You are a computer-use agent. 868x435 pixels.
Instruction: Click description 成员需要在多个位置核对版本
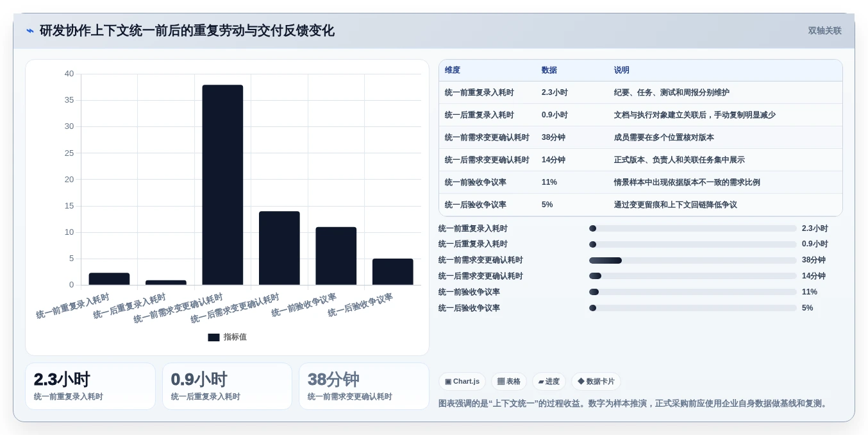664,138
